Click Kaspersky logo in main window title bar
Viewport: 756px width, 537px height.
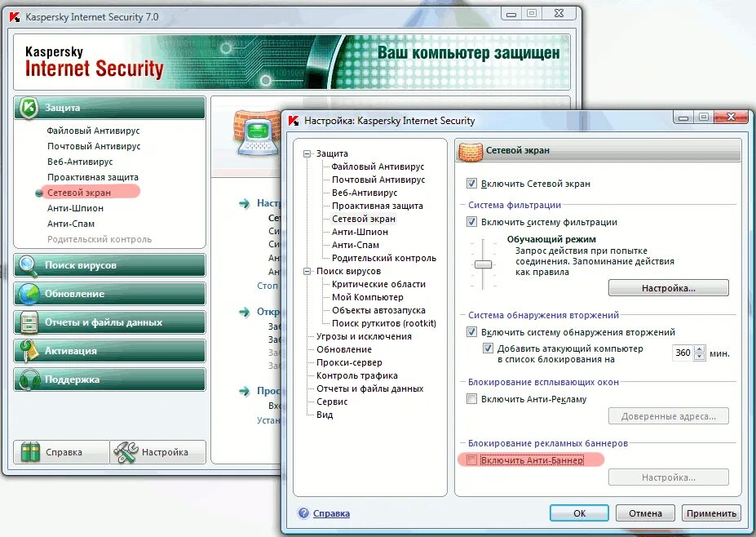tap(15, 17)
